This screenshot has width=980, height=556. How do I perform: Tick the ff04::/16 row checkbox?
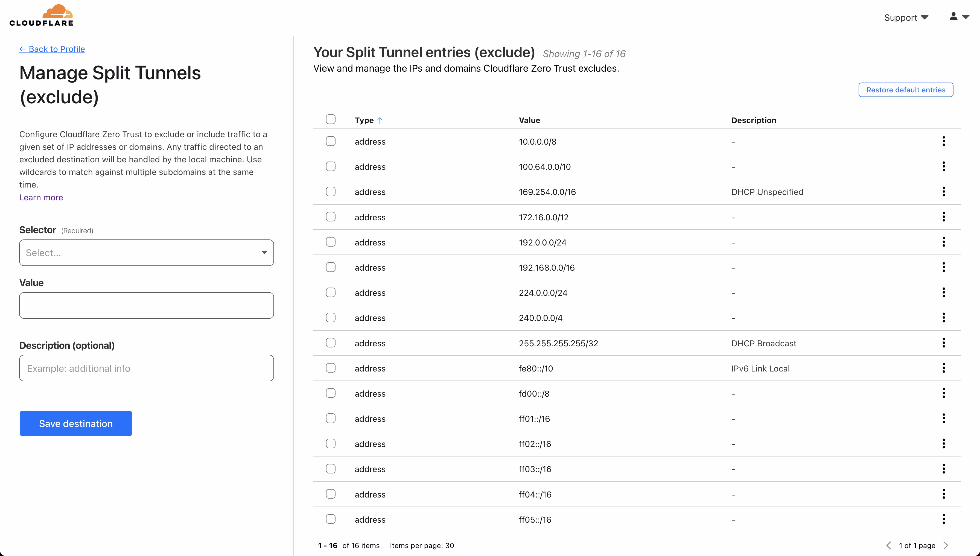(x=331, y=494)
